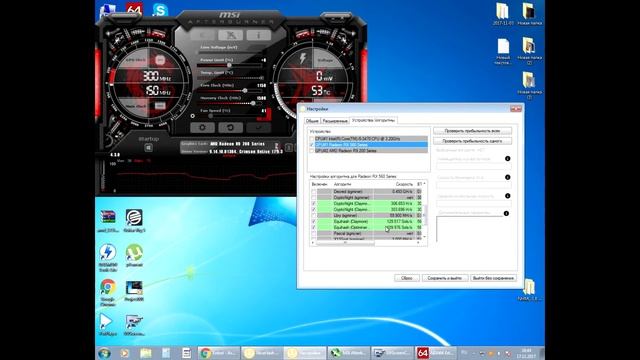Screen dimensions: 640x360
Task: Uncheck the Equihash (Claymore) algorithm checkbox
Action: pos(313,221)
